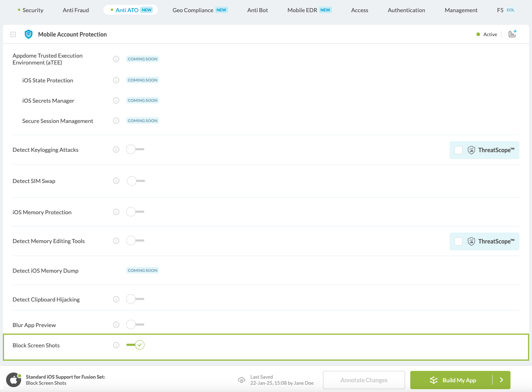532x392 pixels.
Task: Switch to the Anti Fraud tab
Action: tap(76, 10)
